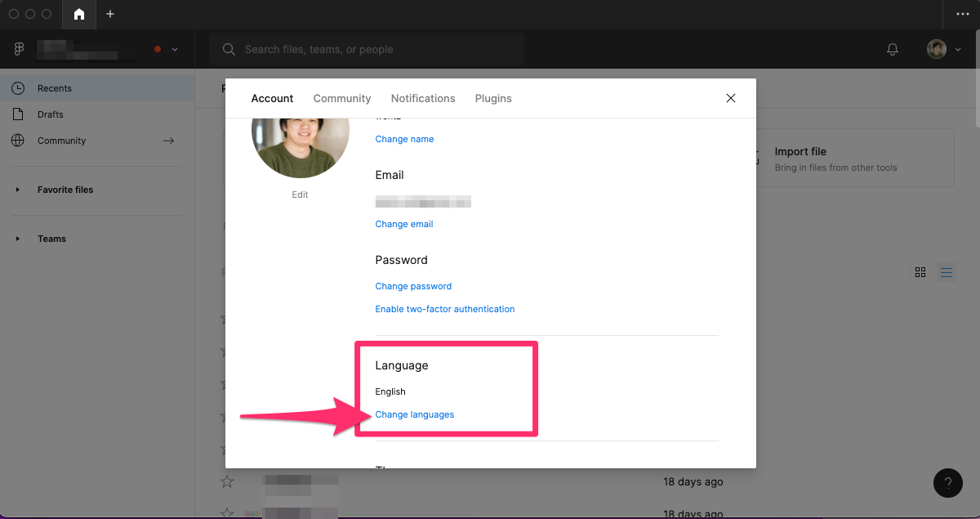Image resolution: width=980 pixels, height=519 pixels.
Task: Close the account settings dialog
Action: coord(731,98)
